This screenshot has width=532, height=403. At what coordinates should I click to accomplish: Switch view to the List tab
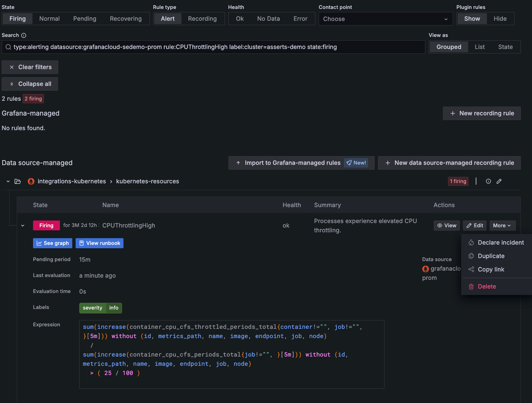coord(480,47)
